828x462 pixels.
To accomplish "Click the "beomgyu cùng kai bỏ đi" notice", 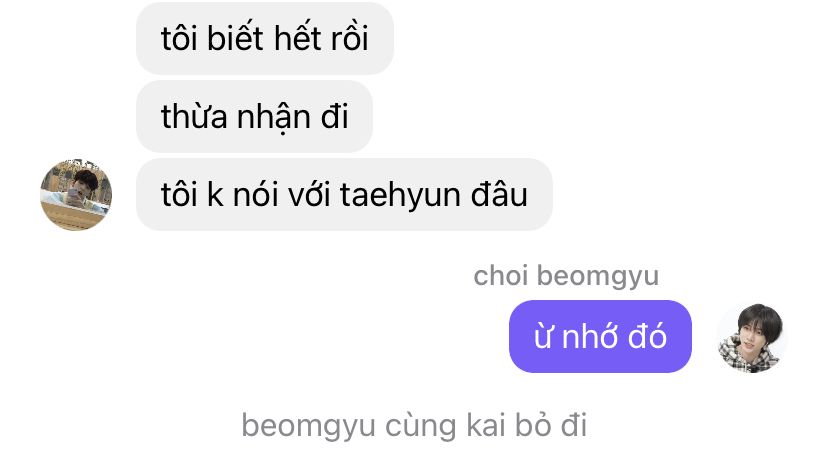I will tap(414, 426).
